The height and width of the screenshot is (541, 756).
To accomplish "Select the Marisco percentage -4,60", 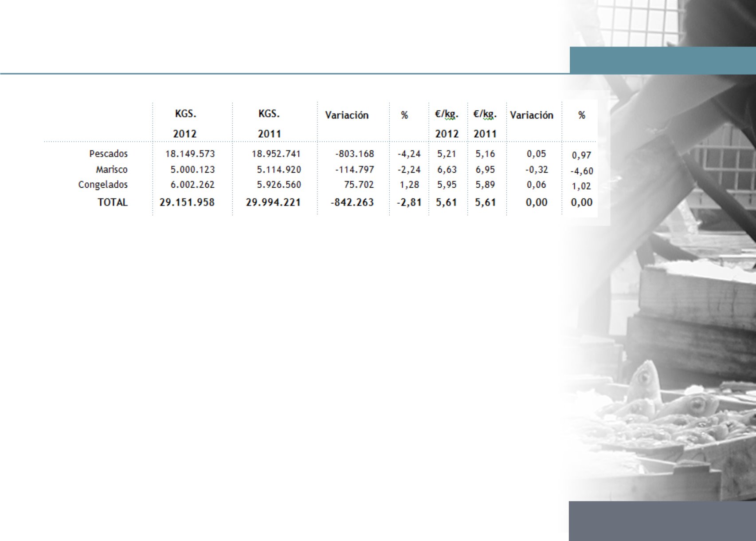I will pos(582,171).
